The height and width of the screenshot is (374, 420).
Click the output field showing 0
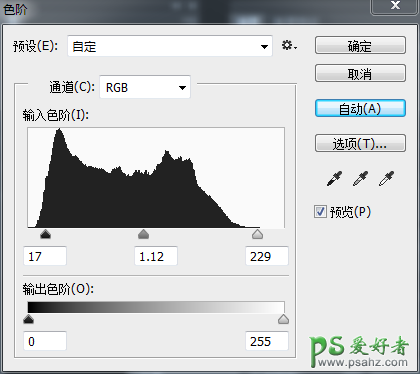coord(45,341)
